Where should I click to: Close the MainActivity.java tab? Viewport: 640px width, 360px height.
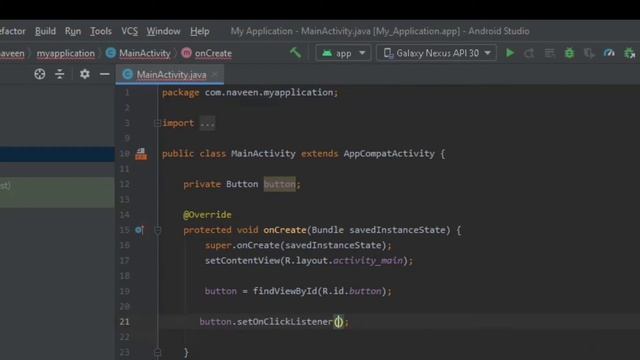point(215,74)
